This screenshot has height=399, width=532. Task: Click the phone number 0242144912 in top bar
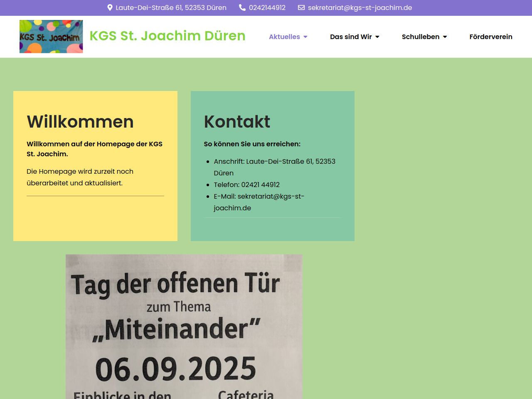click(267, 7)
